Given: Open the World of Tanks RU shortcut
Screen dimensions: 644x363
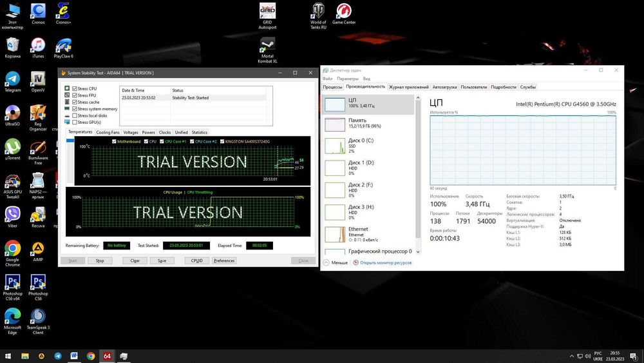Looking at the screenshot, I should tap(318, 16).
